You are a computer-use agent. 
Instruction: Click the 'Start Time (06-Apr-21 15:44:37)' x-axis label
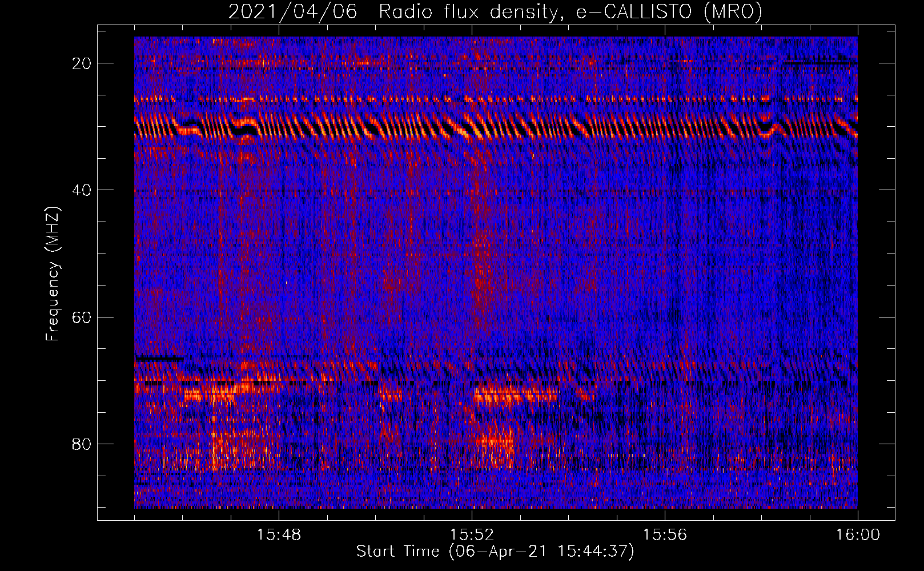[495, 552]
